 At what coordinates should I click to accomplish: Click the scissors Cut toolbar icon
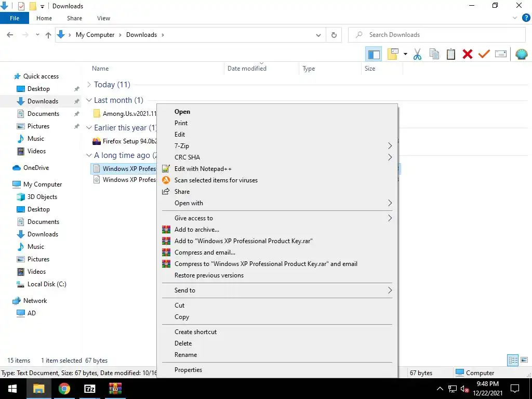(417, 54)
